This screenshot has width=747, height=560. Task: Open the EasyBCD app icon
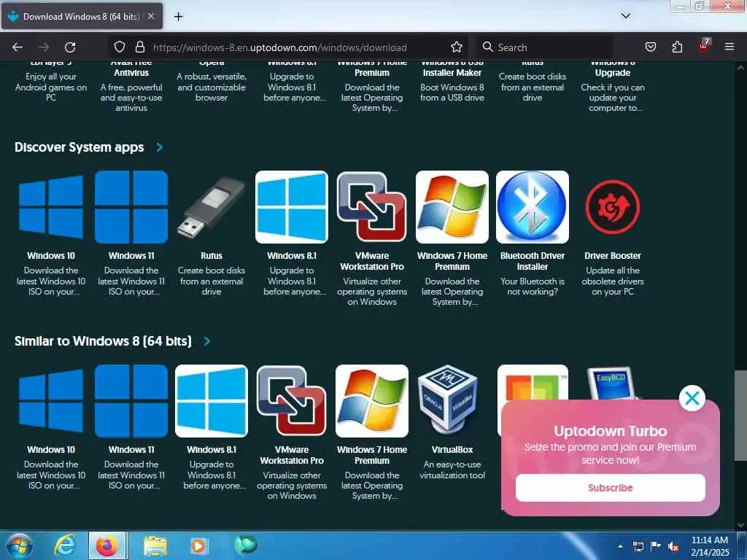pyautogui.click(x=613, y=383)
